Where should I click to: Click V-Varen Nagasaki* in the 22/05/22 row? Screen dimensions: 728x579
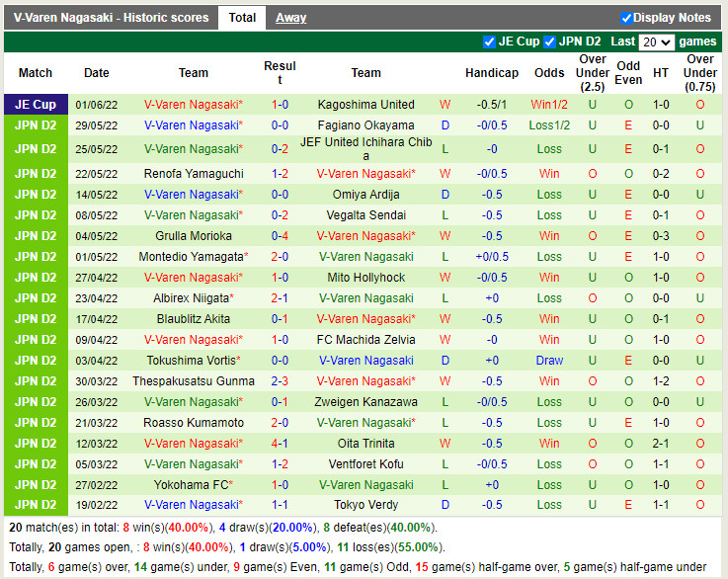[x=365, y=174]
